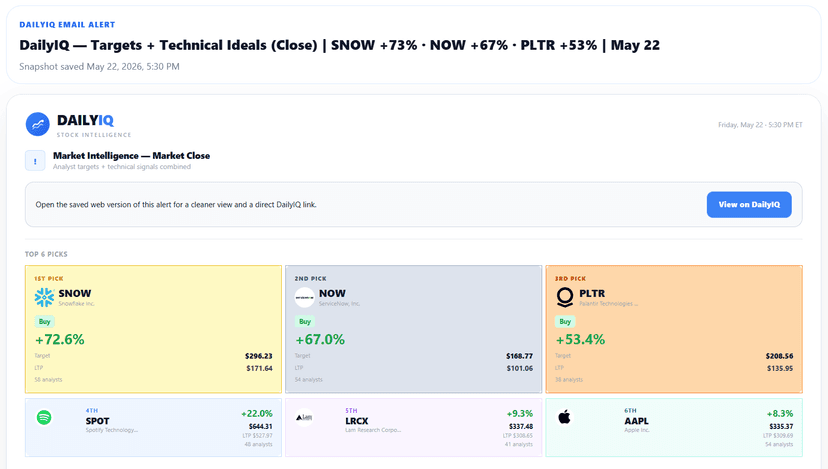The height and width of the screenshot is (469, 828).
Task: Click the Apple logo on AAPL card
Action: [x=564, y=417]
